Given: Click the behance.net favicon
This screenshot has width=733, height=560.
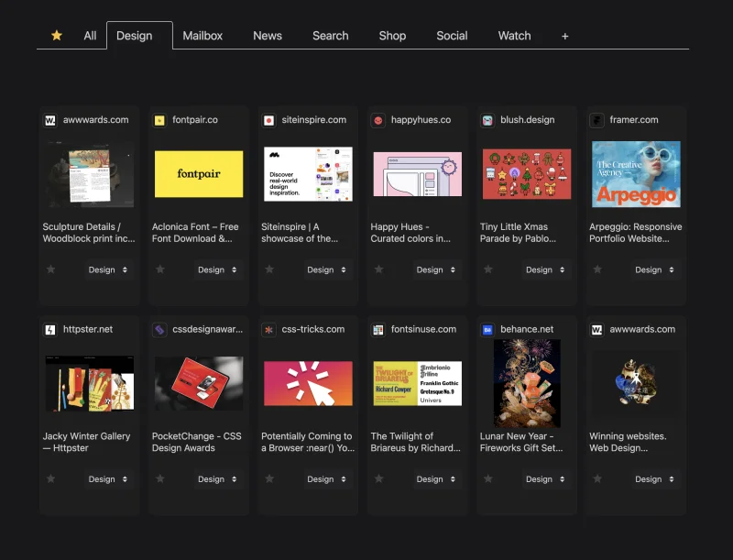Looking at the screenshot, I should (x=487, y=330).
